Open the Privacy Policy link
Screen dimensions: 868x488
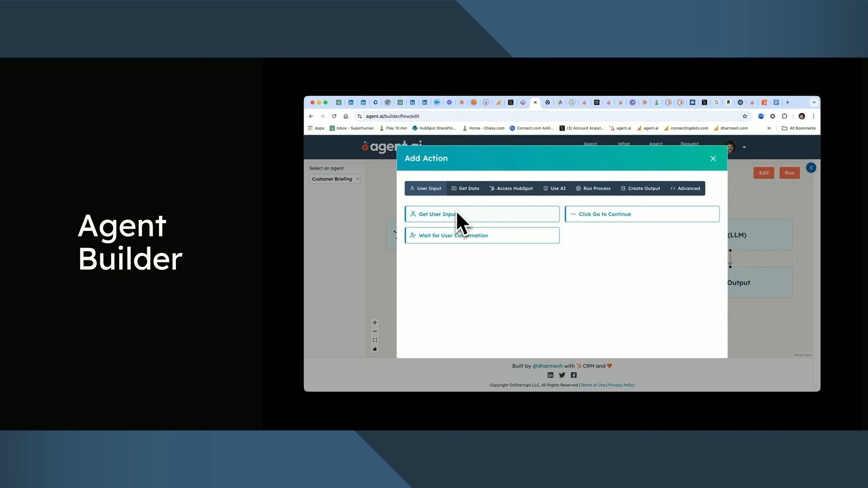coord(621,385)
